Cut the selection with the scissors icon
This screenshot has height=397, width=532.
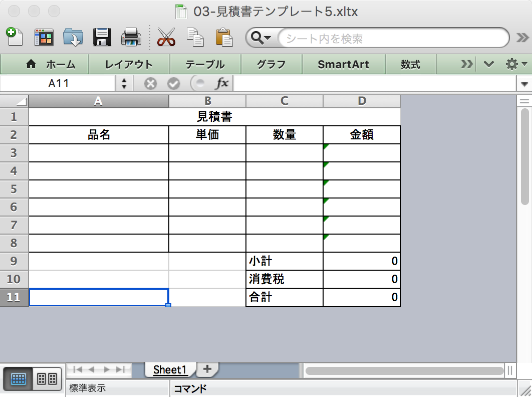coord(166,38)
